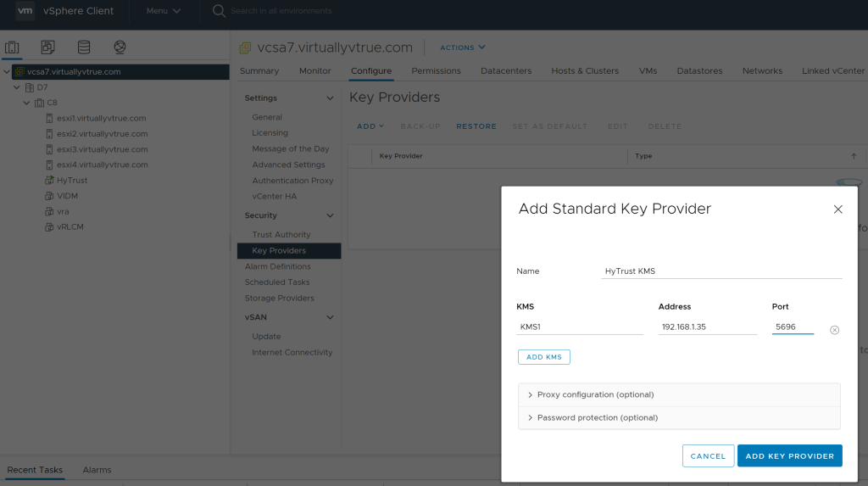Open the Menu dropdown in the header
This screenshot has width=868, height=486.
[163, 11]
